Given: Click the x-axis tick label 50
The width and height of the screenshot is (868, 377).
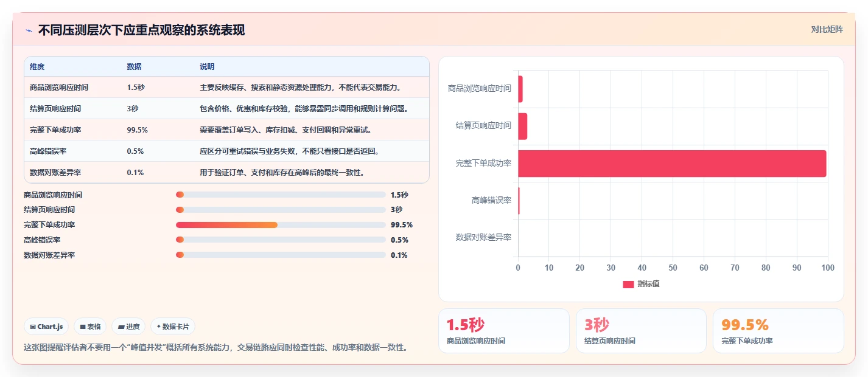Looking at the screenshot, I should tap(673, 268).
